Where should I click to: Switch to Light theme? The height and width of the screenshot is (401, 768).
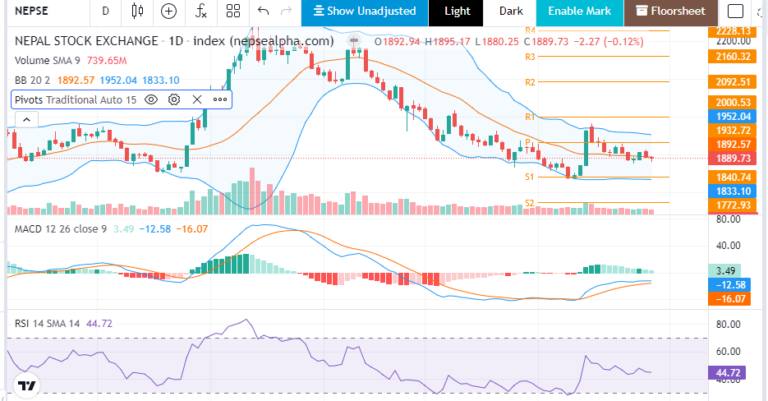click(457, 11)
